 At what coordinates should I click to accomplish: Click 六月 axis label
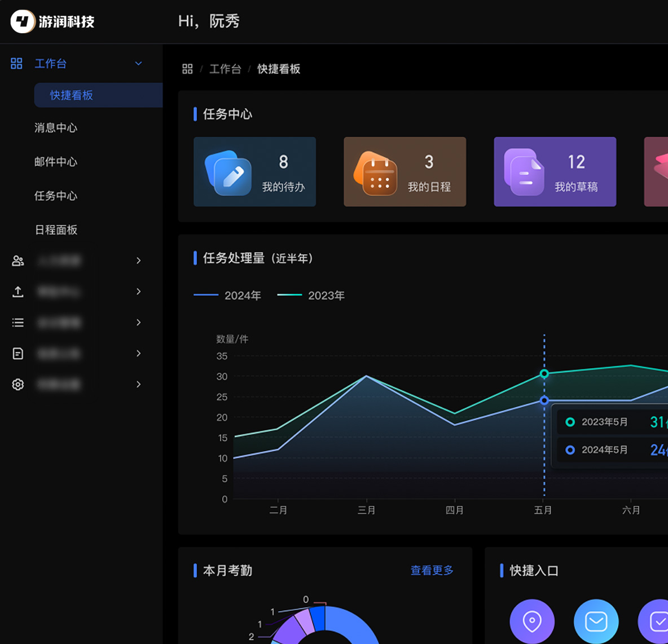pos(631,510)
